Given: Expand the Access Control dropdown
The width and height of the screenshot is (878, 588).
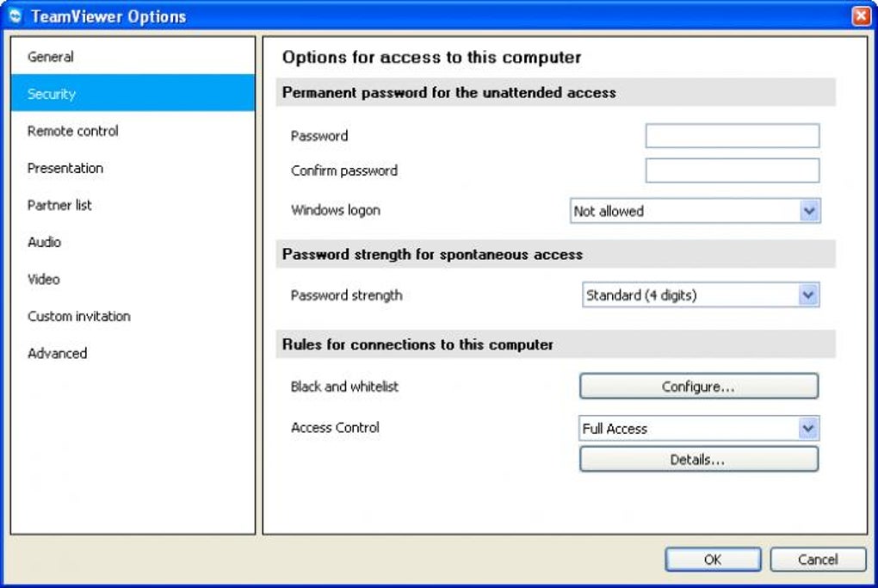Looking at the screenshot, I should coord(700,428).
